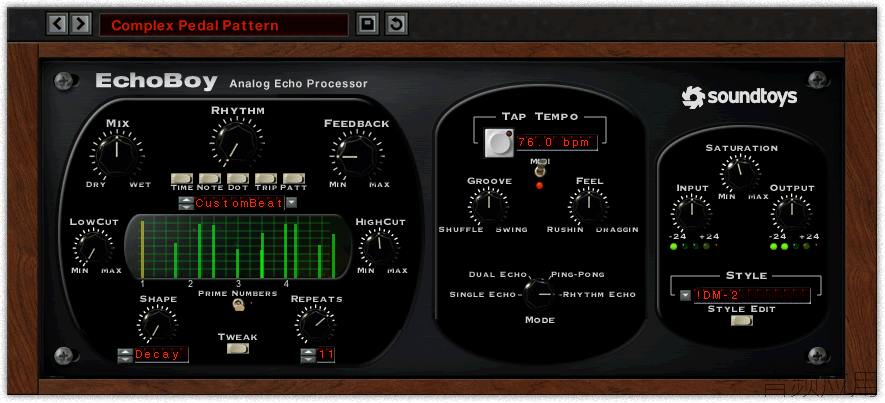885x403 pixels.
Task: Enable the Time rhythm mode button
Action: 182,179
